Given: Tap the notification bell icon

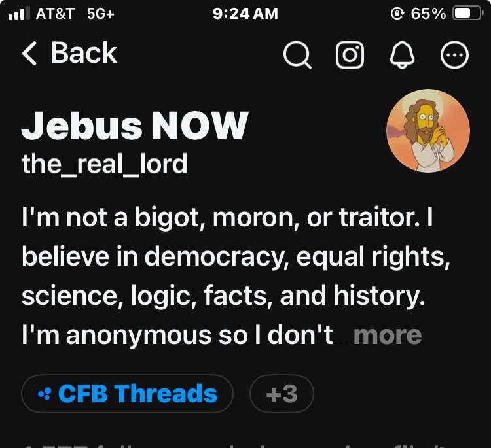Looking at the screenshot, I should click(x=402, y=56).
